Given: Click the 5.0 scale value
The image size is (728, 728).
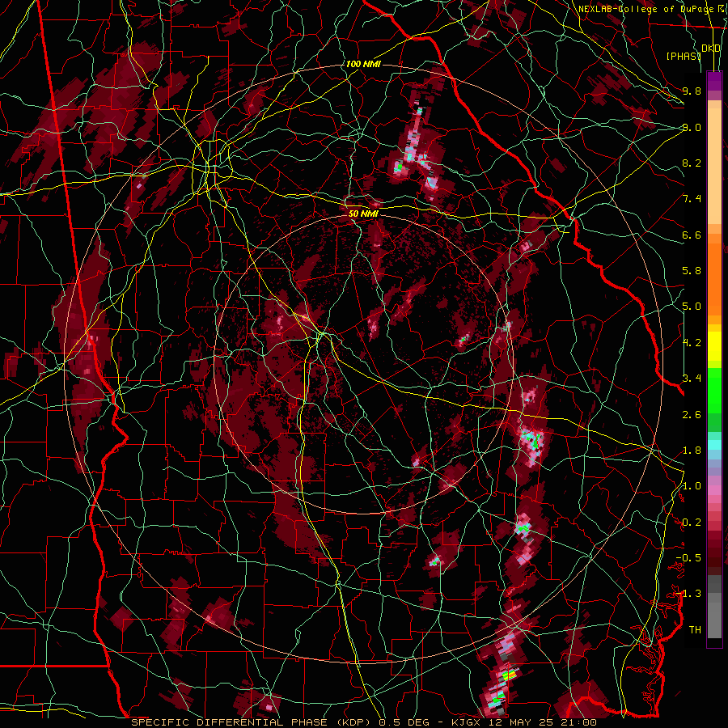Looking at the screenshot, I should (692, 307).
